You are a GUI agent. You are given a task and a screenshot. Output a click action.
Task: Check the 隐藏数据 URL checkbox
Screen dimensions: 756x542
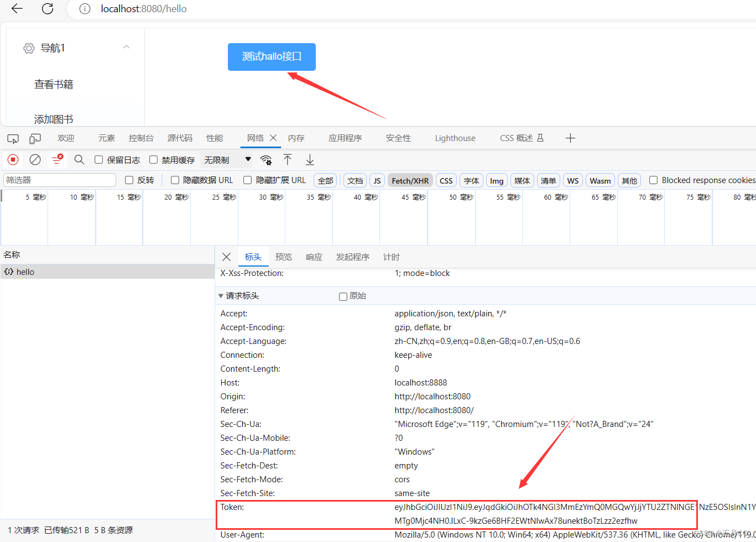click(175, 180)
